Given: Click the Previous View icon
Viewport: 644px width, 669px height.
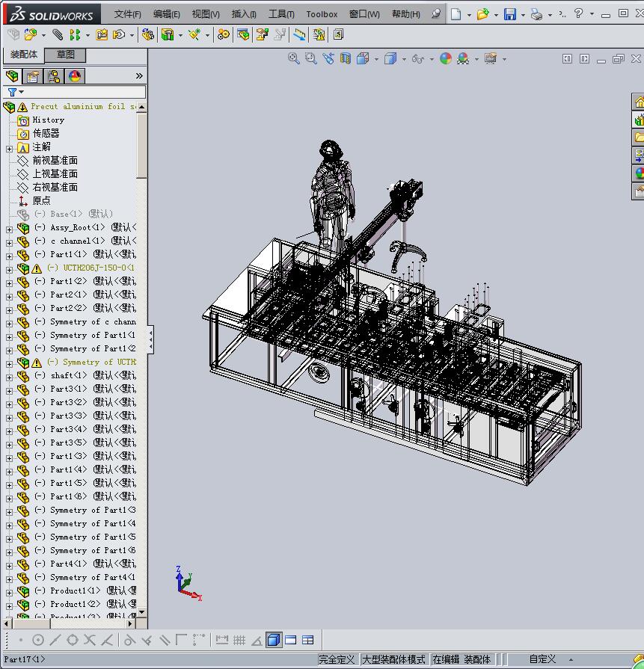Looking at the screenshot, I should pos(328,58).
